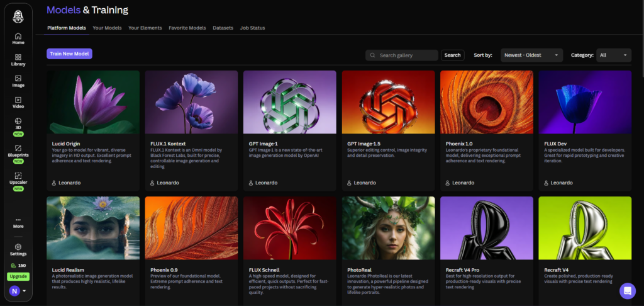Switch to the Your Elements tab
The image size is (644, 306).
[x=145, y=28]
